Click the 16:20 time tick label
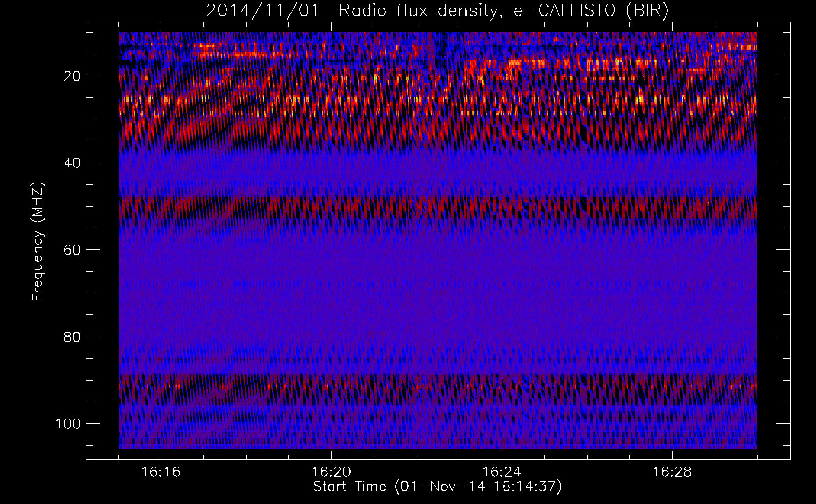816x504 pixels. (331, 472)
